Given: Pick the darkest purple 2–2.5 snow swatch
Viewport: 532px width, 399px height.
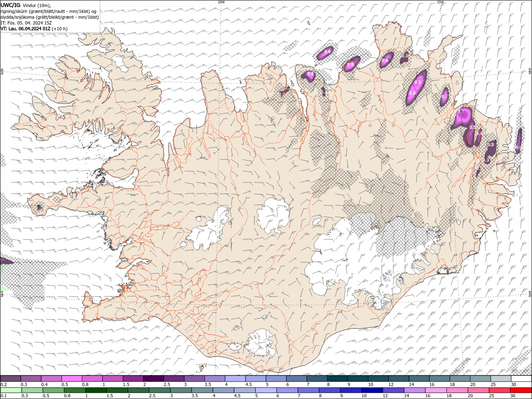Looking at the screenshot, I should [x=153, y=379].
